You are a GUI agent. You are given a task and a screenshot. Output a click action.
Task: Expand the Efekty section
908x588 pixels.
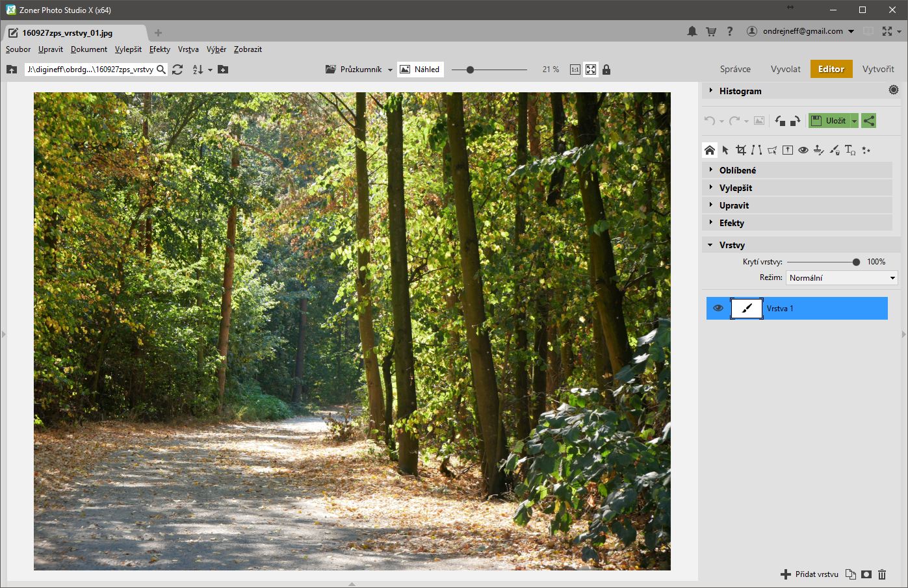(731, 223)
